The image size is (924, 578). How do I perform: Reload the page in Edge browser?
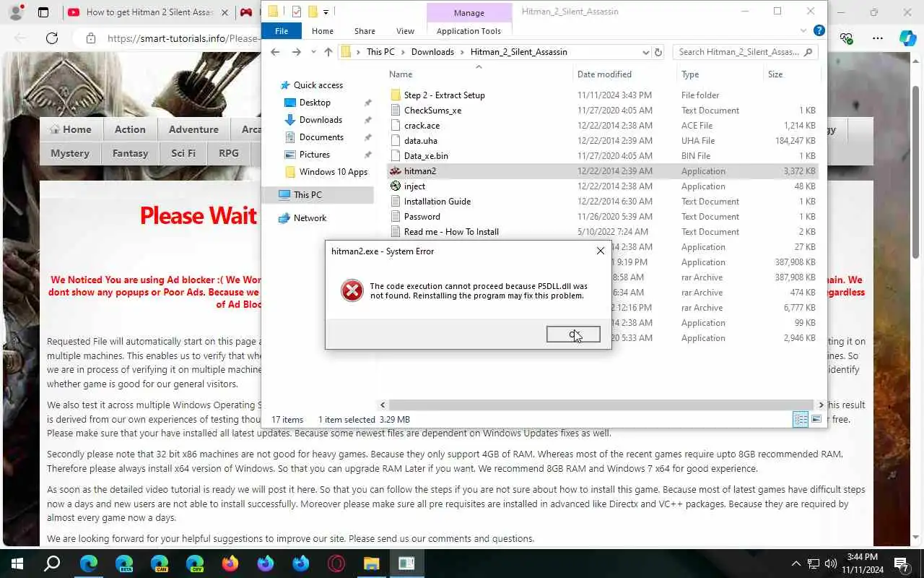coord(52,38)
